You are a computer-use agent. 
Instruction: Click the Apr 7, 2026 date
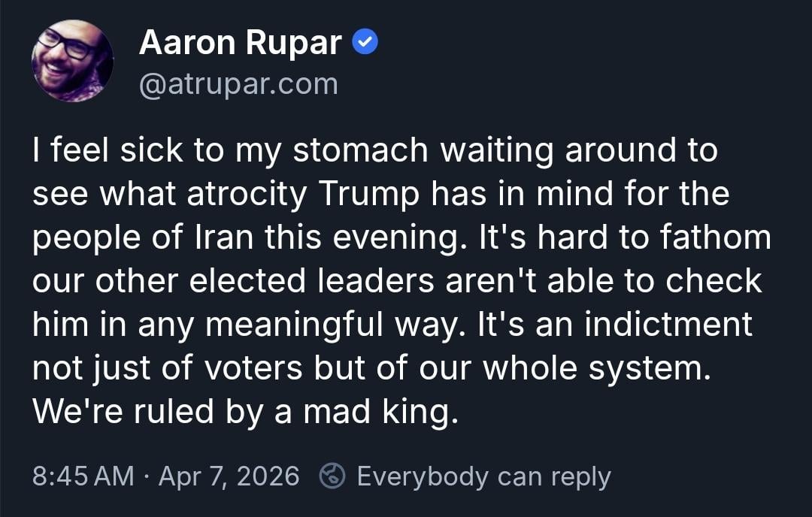tap(229, 476)
